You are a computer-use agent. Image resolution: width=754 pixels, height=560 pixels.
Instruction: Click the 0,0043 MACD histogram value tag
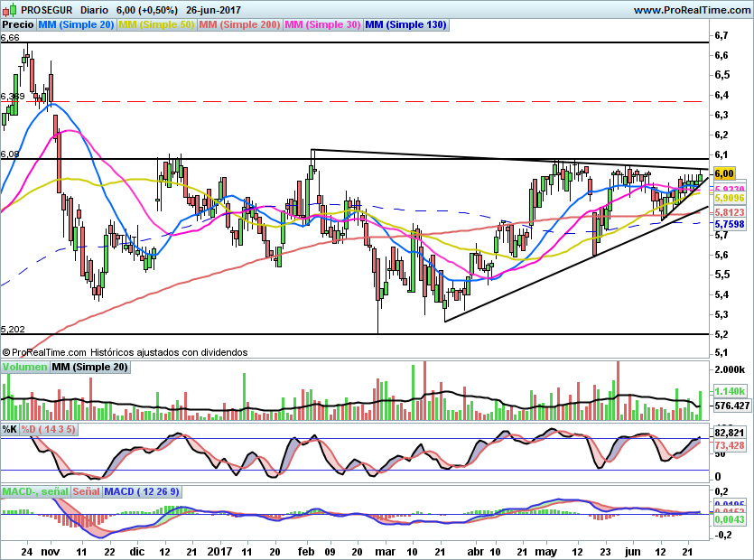(730, 519)
